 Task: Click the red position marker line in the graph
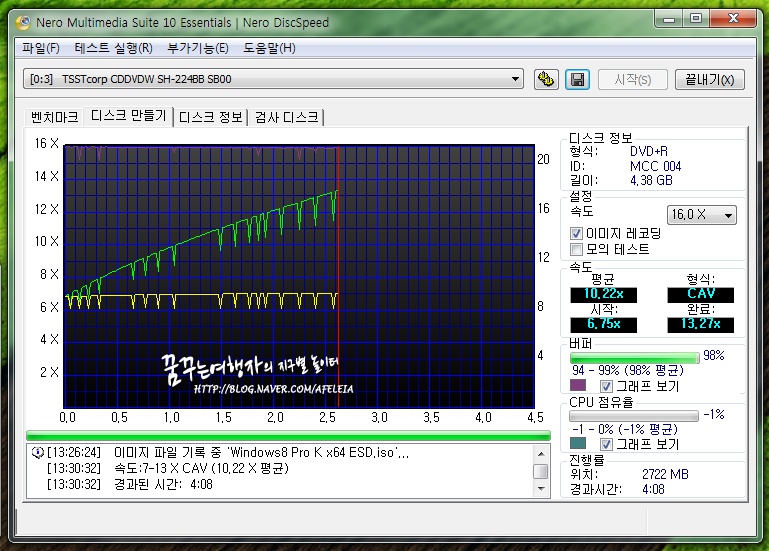pyautogui.click(x=338, y=276)
